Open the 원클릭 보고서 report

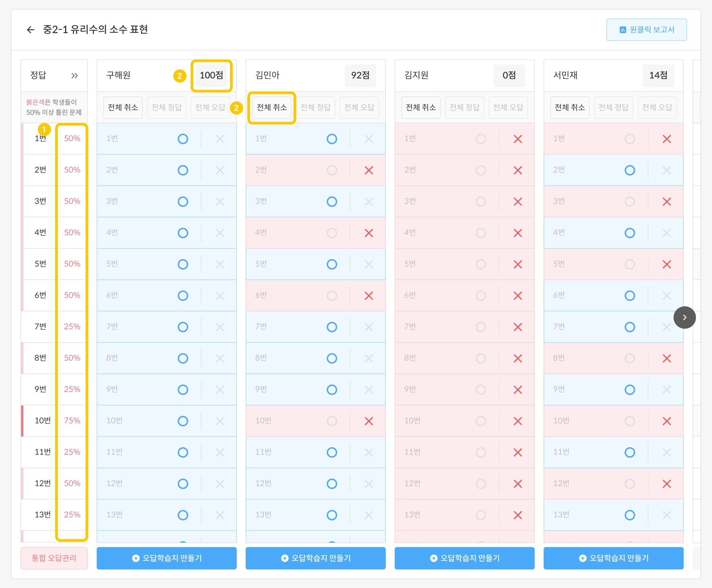646,30
